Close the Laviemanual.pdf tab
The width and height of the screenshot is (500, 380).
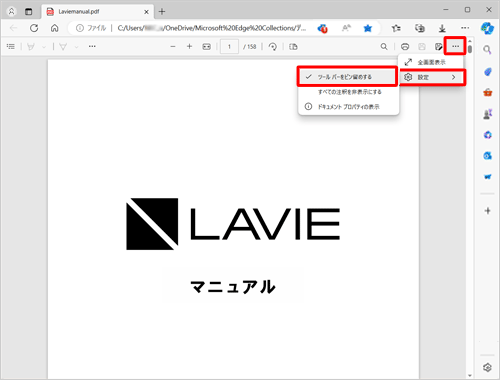click(x=146, y=12)
